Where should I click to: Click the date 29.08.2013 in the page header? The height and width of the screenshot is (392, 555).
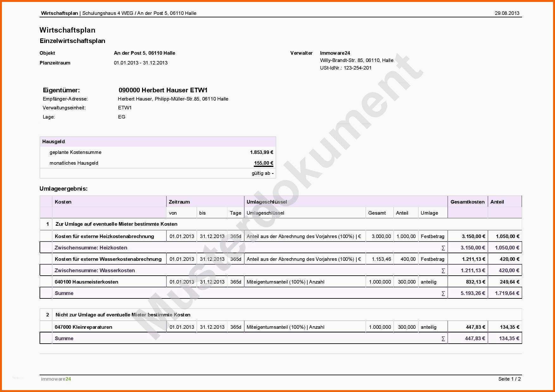tap(507, 13)
